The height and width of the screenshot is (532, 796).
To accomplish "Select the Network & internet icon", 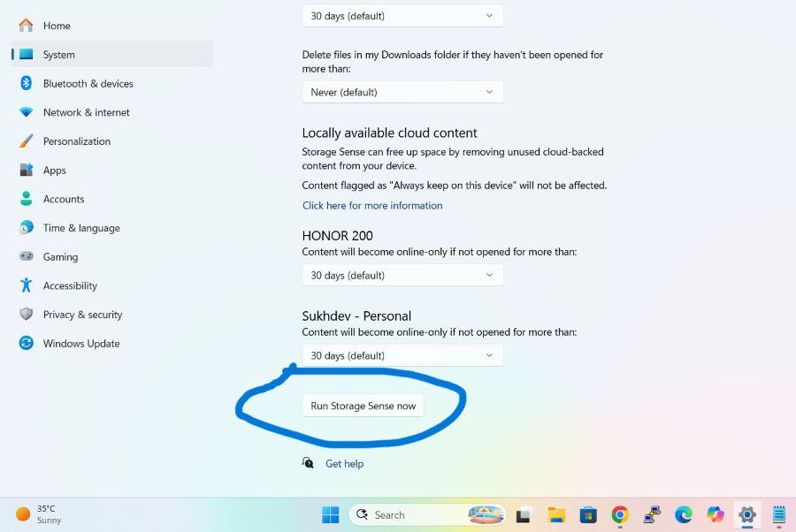I will pos(26,112).
